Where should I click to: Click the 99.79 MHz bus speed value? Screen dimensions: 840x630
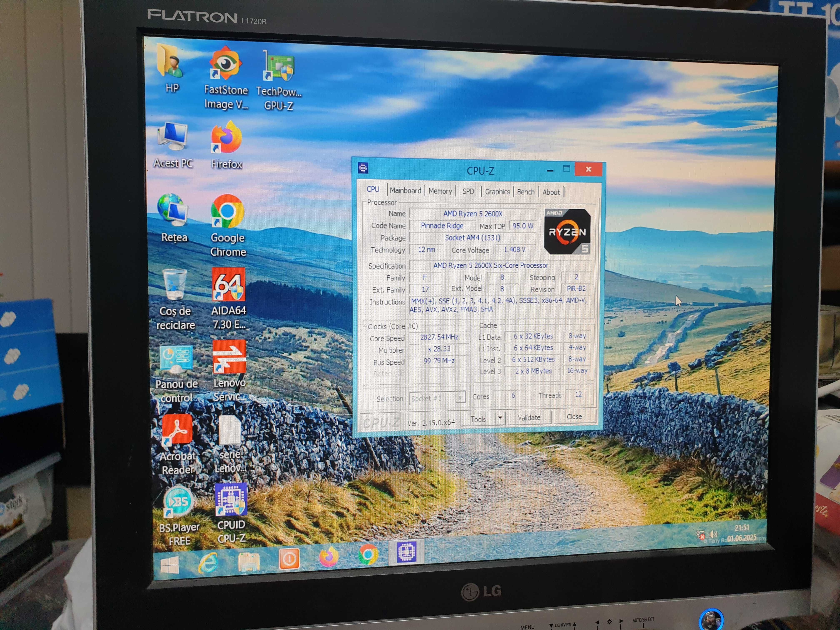tap(439, 361)
